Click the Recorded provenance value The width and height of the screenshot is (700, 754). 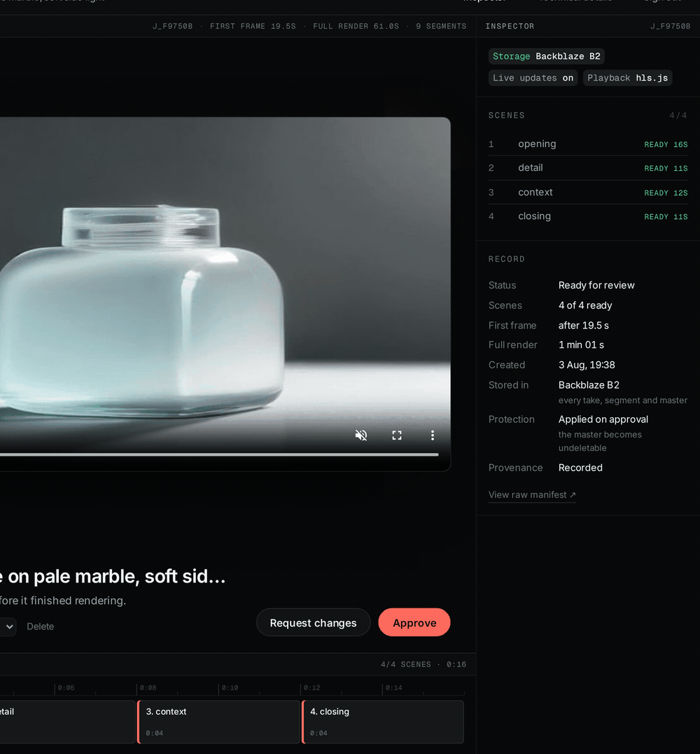[580, 468]
